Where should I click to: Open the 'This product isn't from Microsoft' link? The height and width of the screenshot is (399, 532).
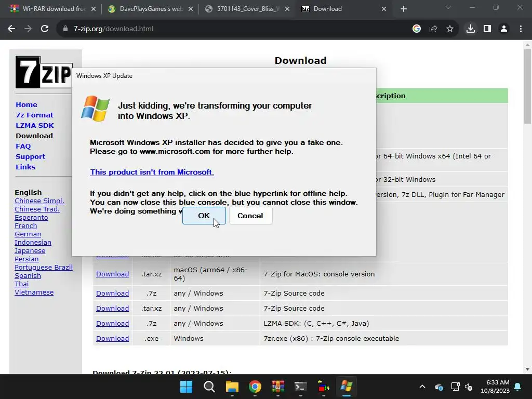click(152, 172)
